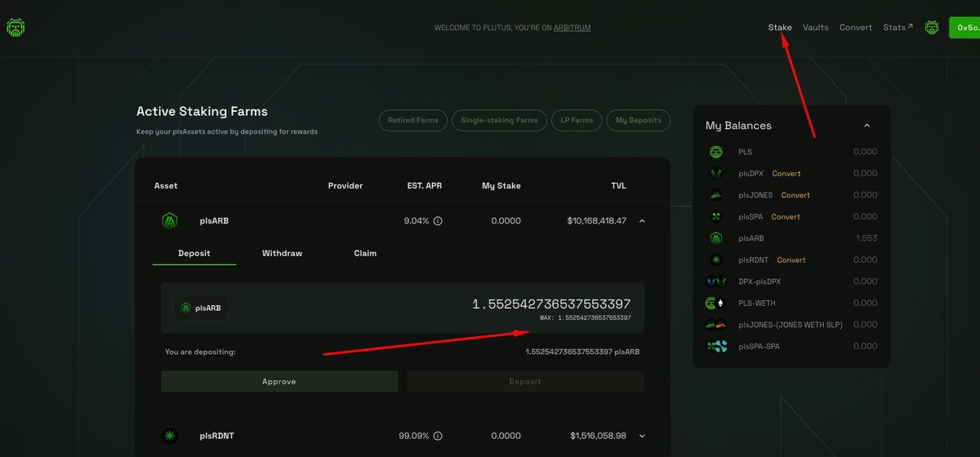Image resolution: width=980 pixels, height=457 pixels.
Task: Click the 'You are depositing:' label
Action: pyautogui.click(x=200, y=352)
